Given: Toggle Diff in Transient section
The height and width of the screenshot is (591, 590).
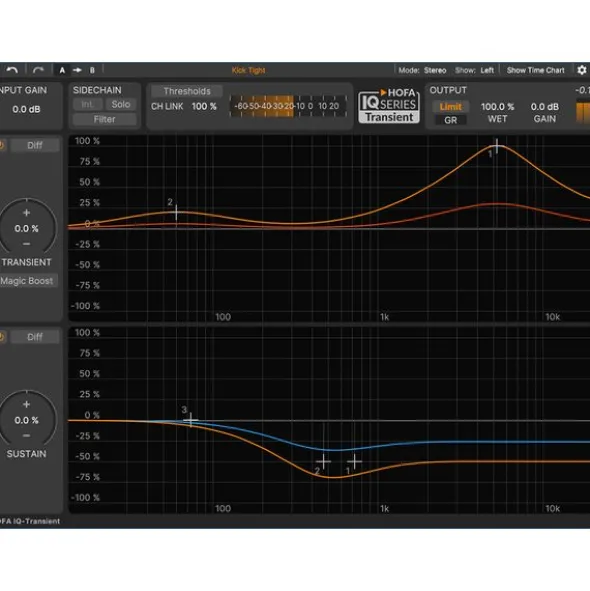Looking at the screenshot, I should pyautogui.click(x=35, y=145).
